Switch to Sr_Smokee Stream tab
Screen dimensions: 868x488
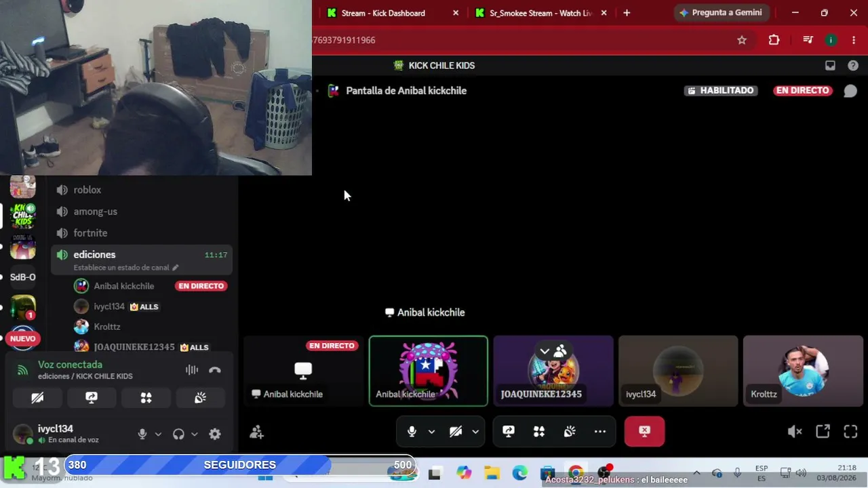pyautogui.click(x=540, y=13)
